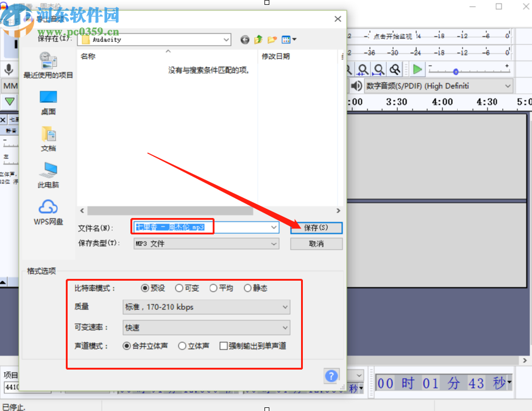
Task: Click the back navigation arrow icon
Action: [244, 40]
